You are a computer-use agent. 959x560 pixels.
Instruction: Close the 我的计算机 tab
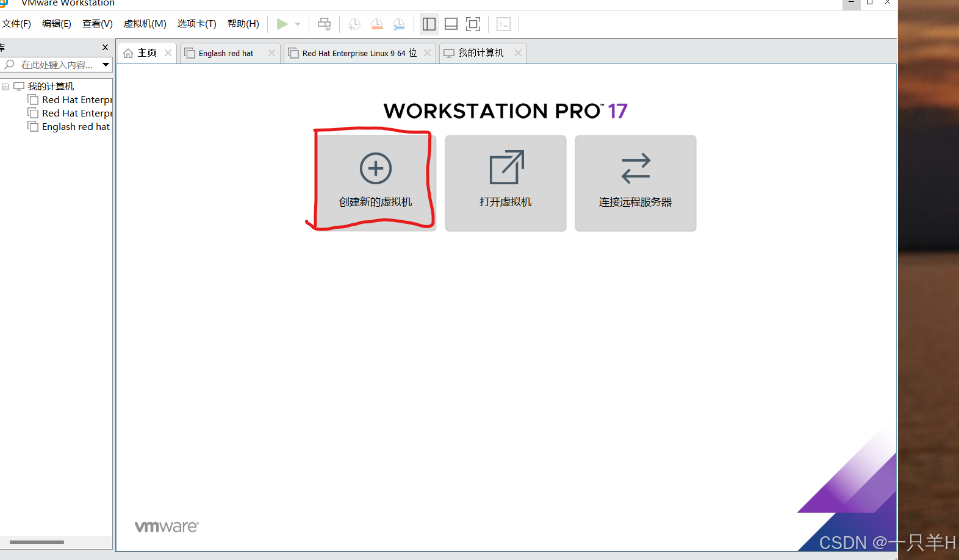click(x=518, y=53)
